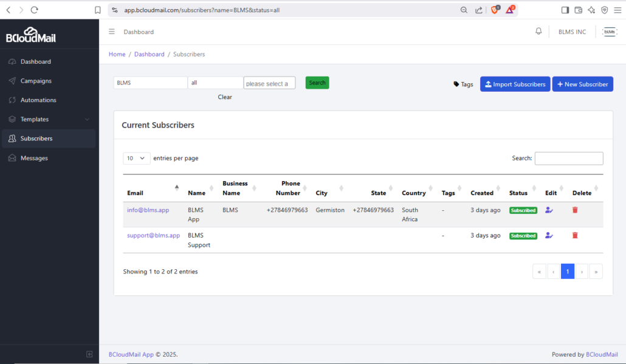Edit subscriber info@blms.app

(x=549, y=210)
